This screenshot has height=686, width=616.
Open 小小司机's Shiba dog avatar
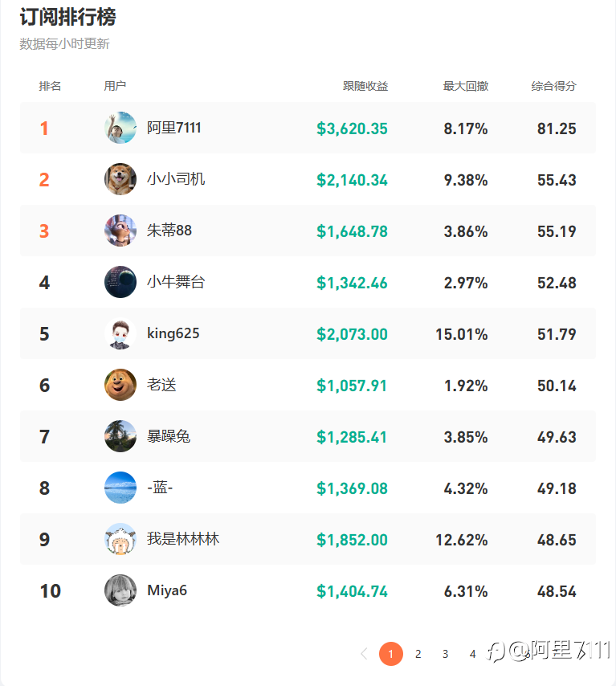[120, 179]
